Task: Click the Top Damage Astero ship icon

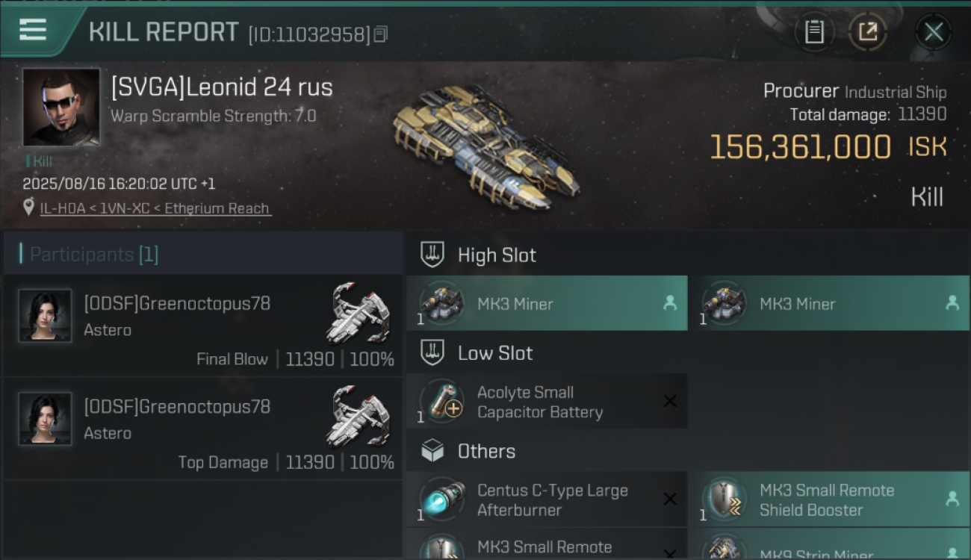Action: click(x=359, y=415)
